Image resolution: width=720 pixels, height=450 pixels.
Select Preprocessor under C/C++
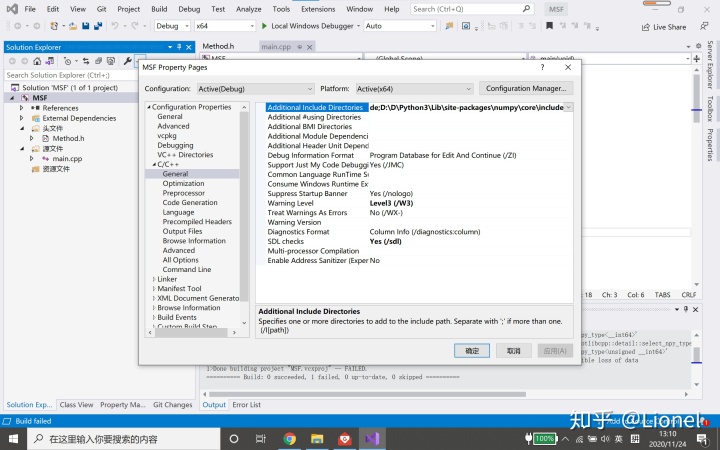tap(184, 193)
